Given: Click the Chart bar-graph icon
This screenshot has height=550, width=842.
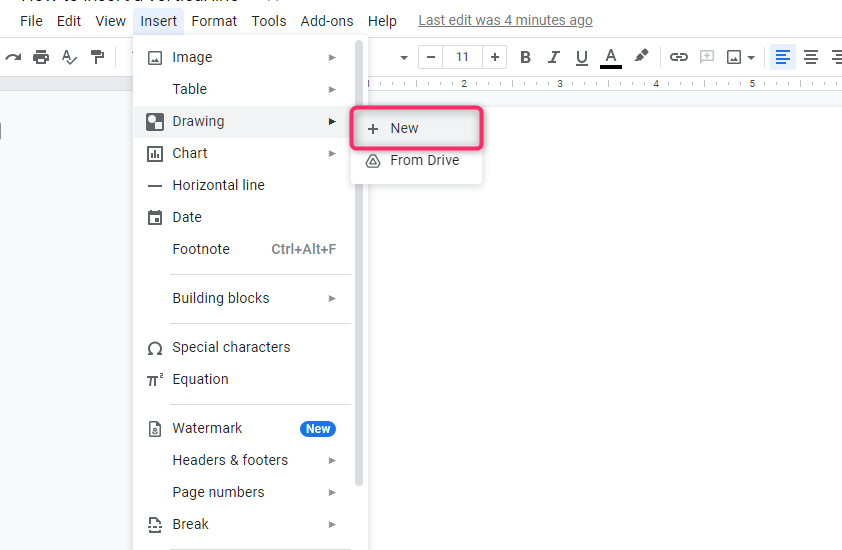Looking at the screenshot, I should coord(155,154).
